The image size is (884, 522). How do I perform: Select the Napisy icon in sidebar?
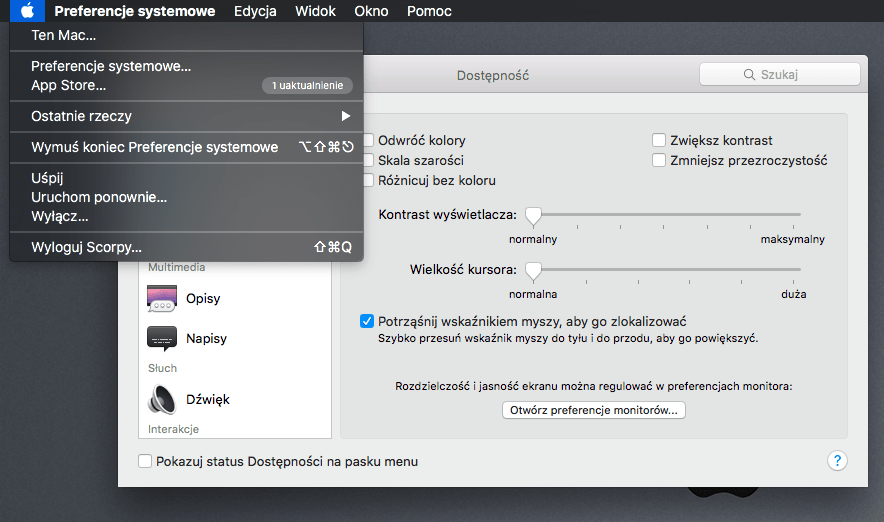click(162, 338)
